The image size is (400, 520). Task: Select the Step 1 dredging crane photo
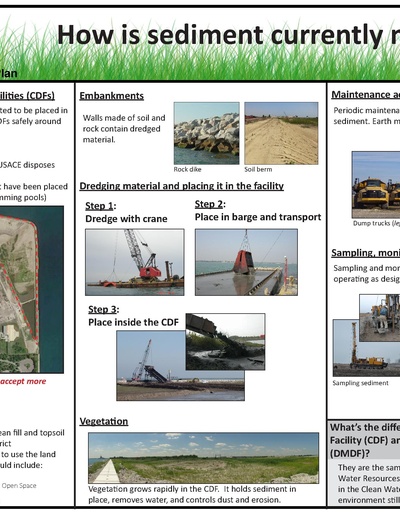(x=135, y=262)
